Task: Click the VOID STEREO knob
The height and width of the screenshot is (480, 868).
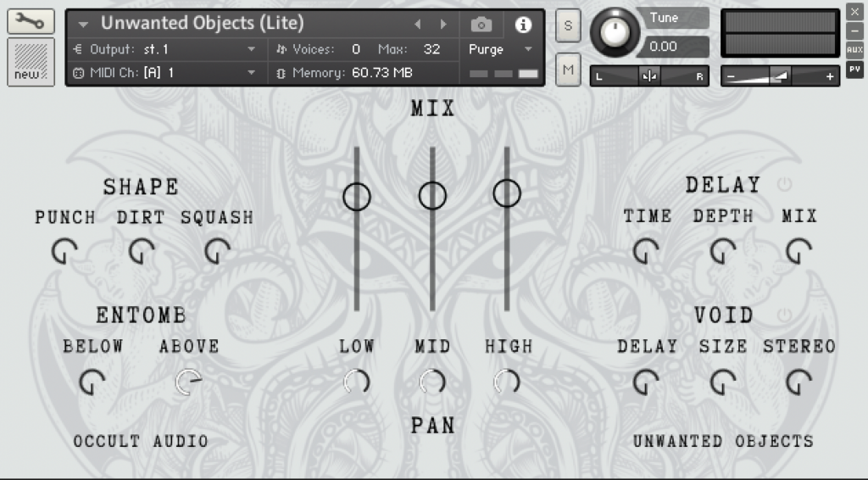Action: pos(798,382)
